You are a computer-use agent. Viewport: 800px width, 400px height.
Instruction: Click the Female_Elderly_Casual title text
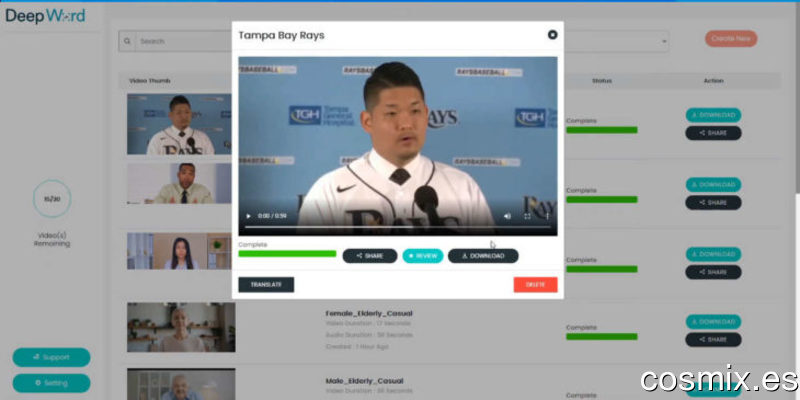click(x=369, y=313)
